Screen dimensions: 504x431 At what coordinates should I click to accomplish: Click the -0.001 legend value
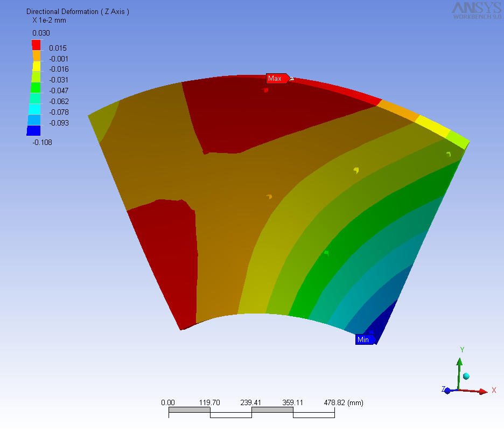point(59,59)
